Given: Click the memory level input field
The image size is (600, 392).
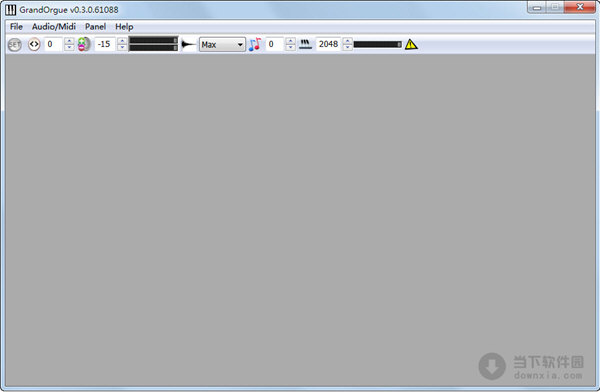Looking at the screenshot, I should pos(54,44).
